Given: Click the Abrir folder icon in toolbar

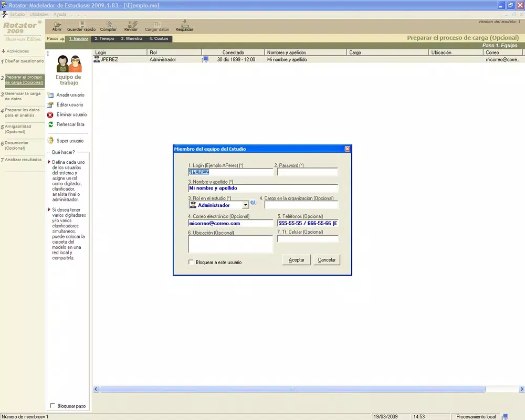Looking at the screenshot, I should [x=57, y=24].
